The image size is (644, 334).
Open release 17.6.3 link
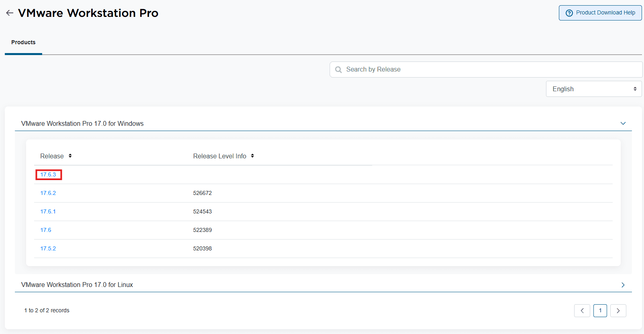tap(48, 174)
